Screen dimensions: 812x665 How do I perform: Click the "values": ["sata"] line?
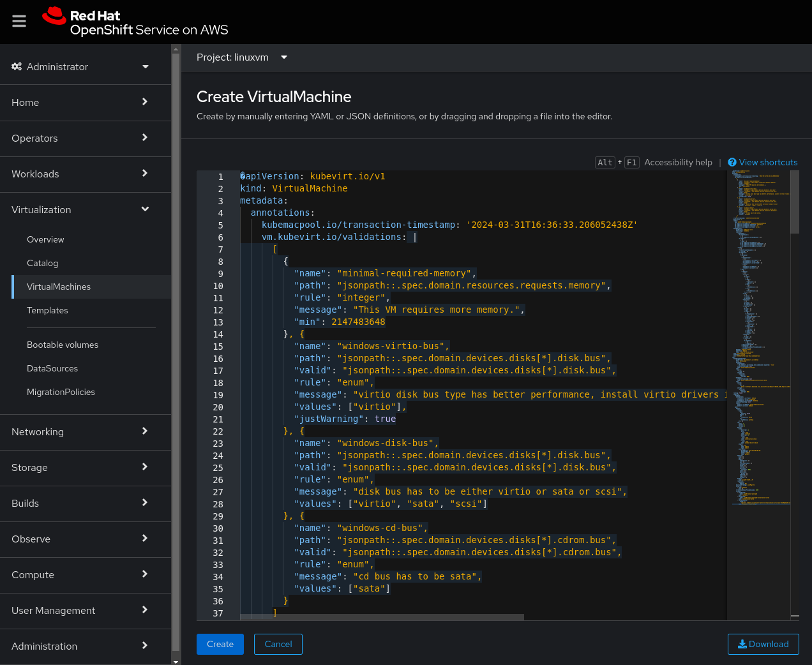342,588
